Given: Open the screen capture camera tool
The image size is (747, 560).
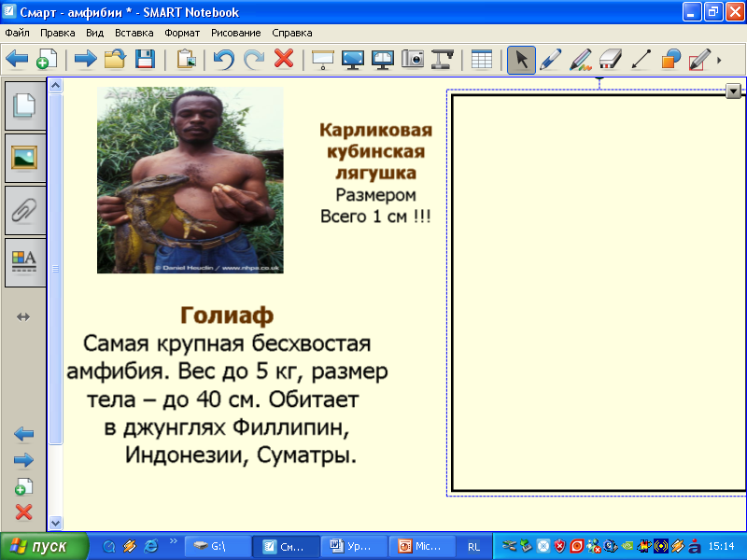Looking at the screenshot, I should (413, 60).
